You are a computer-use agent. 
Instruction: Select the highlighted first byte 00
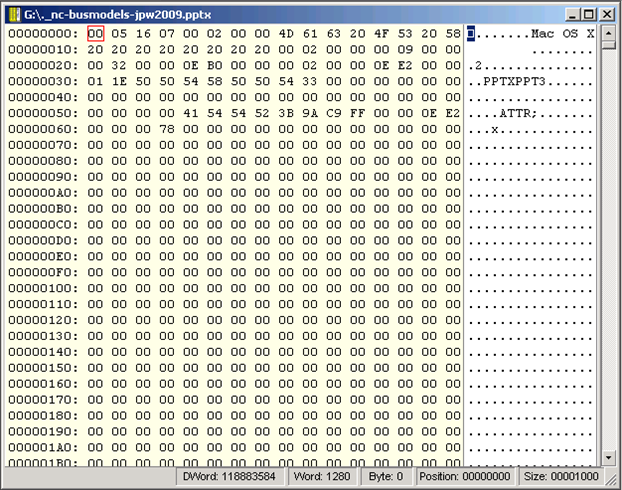(x=95, y=34)
